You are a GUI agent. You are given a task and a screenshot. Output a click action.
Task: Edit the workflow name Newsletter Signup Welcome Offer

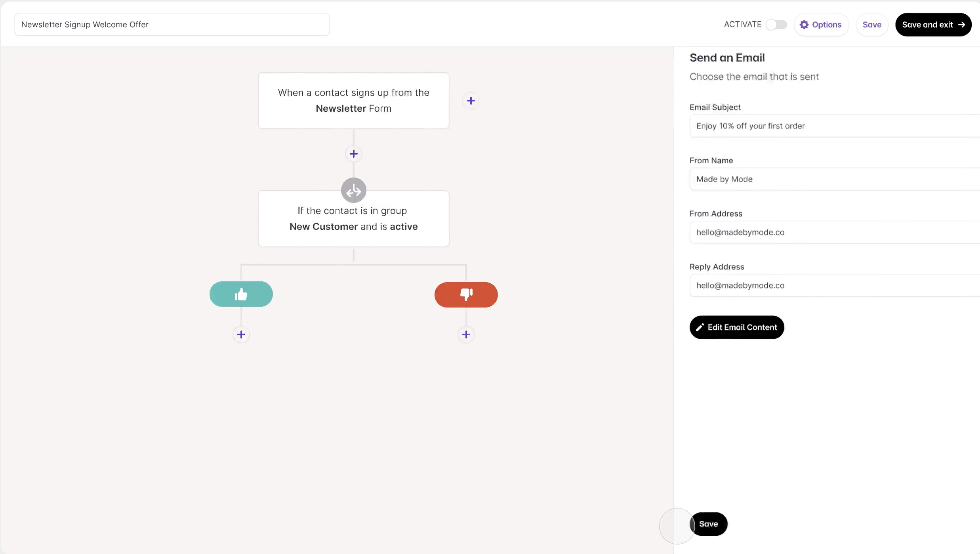(172, 24)
